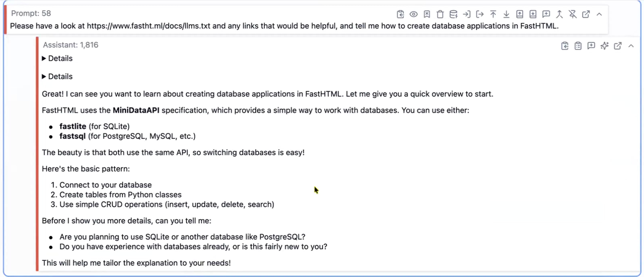The width and height of the screenshot is (644, 277).
Task: Click the trash icon to delete prompt
Action: coord(440,14)
